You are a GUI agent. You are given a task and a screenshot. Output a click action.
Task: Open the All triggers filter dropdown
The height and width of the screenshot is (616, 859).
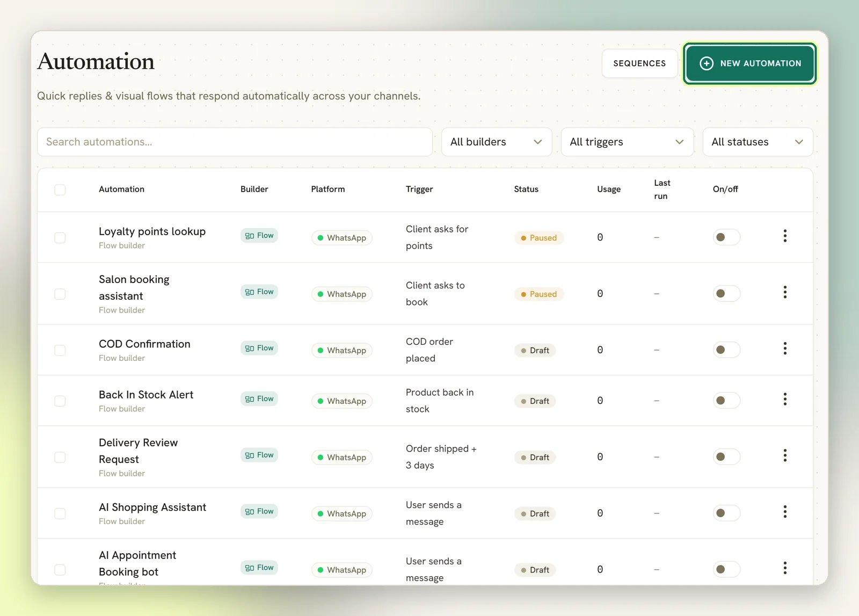[627, 142]
